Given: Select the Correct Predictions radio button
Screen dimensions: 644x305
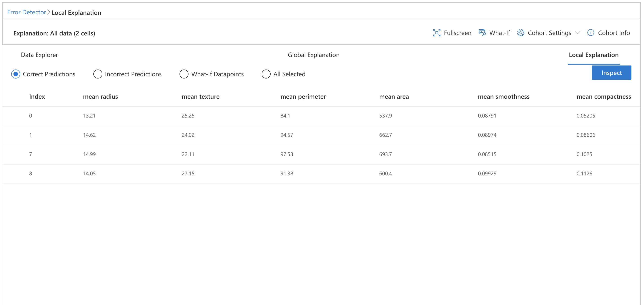Looking at the screenshot, I should [15, 74].
